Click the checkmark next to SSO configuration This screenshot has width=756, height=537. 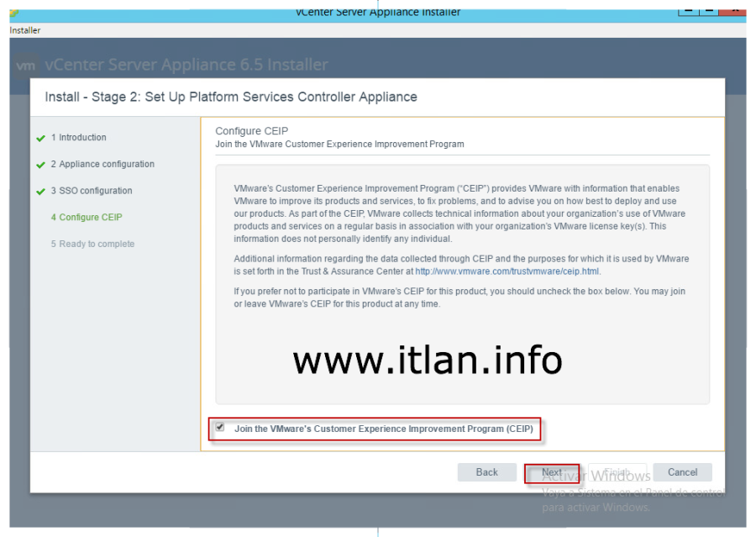(40, 192)
